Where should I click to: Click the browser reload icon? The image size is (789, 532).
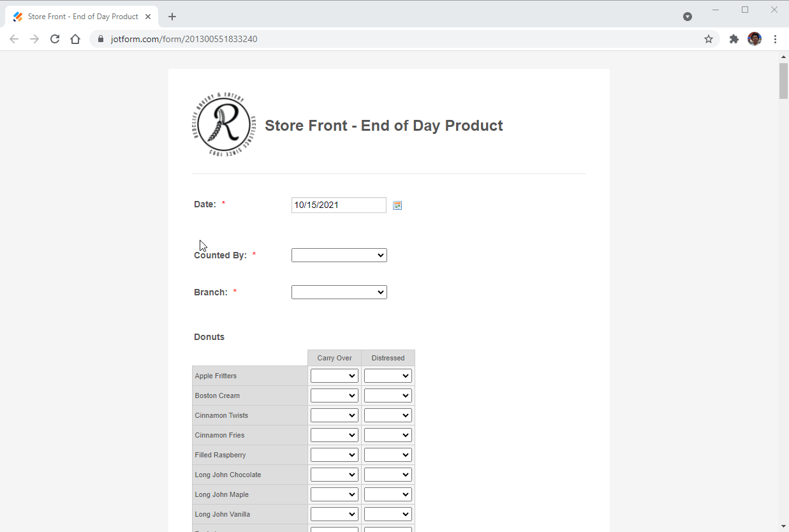coord(55,39)
